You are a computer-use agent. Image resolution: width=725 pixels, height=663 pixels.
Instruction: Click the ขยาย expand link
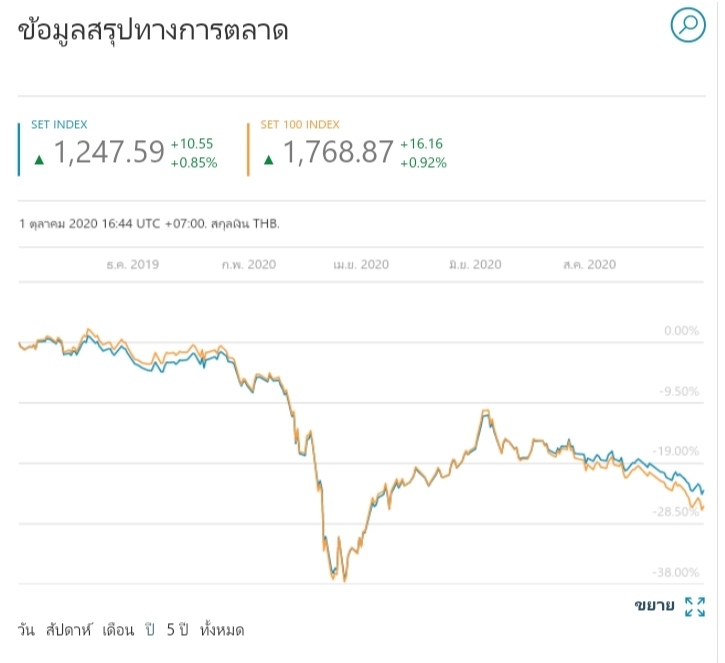[655, 606]
